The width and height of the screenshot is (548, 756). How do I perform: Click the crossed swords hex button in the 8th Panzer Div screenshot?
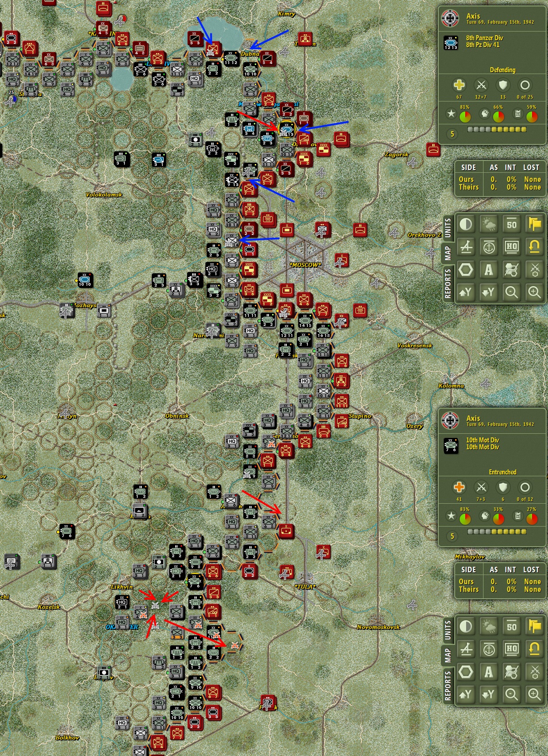point(534,270)
